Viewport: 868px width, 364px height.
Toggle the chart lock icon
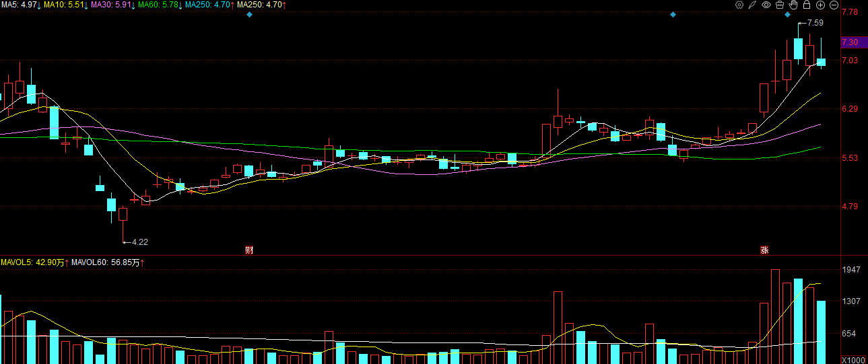[x=807, y=5]
